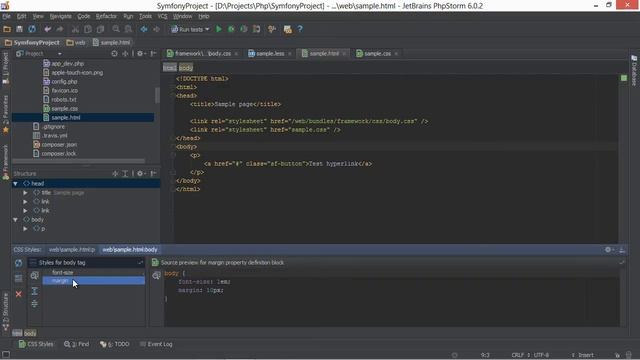Image resolution: width=640 pixels, height=360 pixels.
Task: Click the Find magnifier toolbar icon
Action: pyautogui.click(x=116, y=29)
